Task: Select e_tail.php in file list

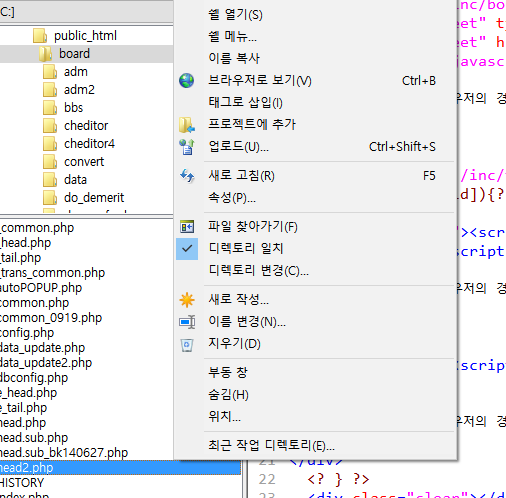Action: [23, 408]
